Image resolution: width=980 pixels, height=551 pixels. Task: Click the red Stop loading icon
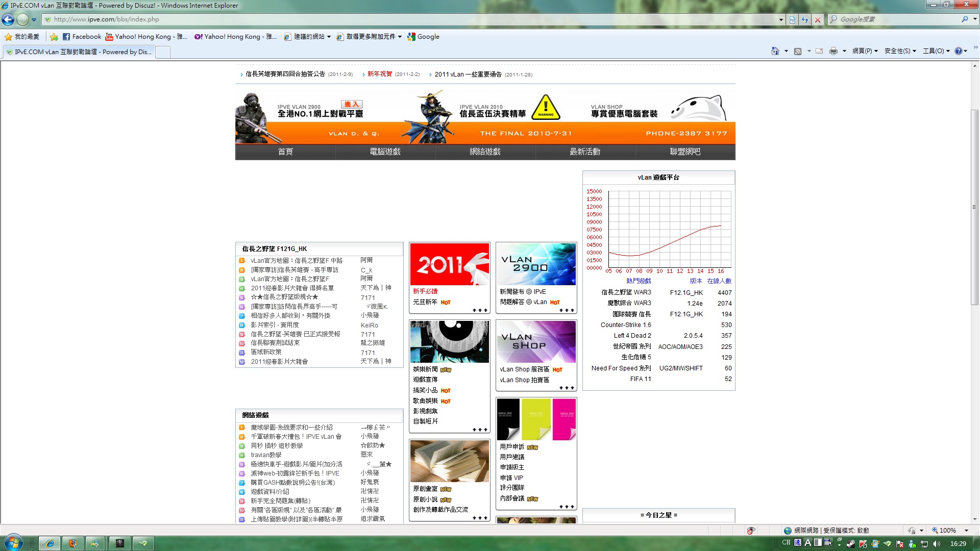tap(818, 19)
